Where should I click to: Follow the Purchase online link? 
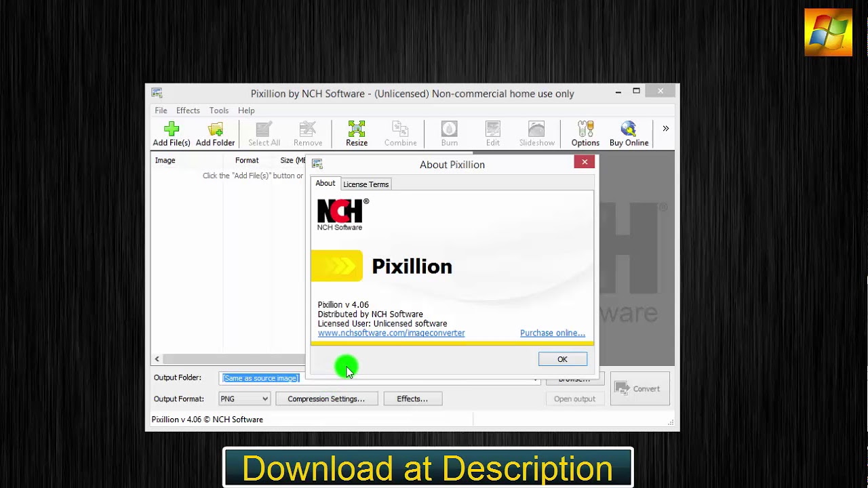(x=552, y=333)
